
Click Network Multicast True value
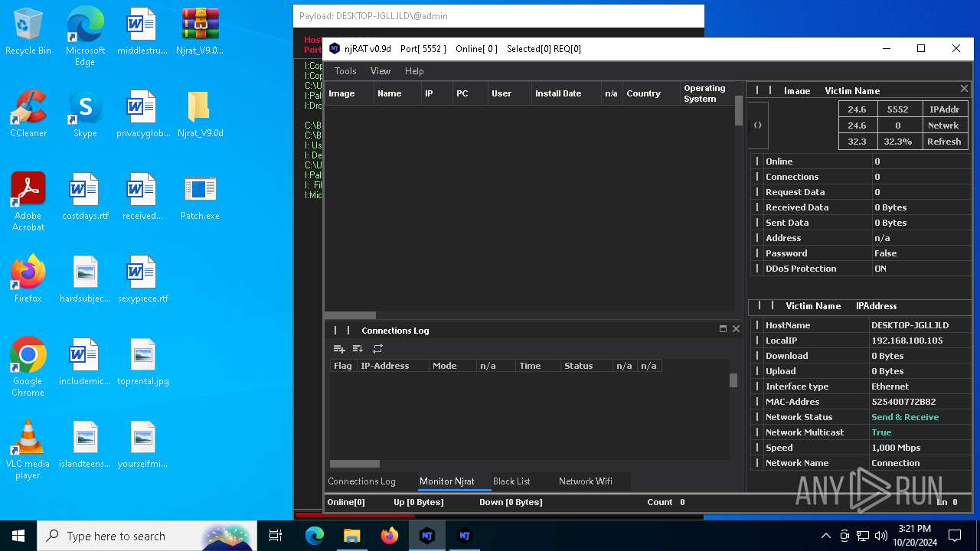[x=881, y=432]
